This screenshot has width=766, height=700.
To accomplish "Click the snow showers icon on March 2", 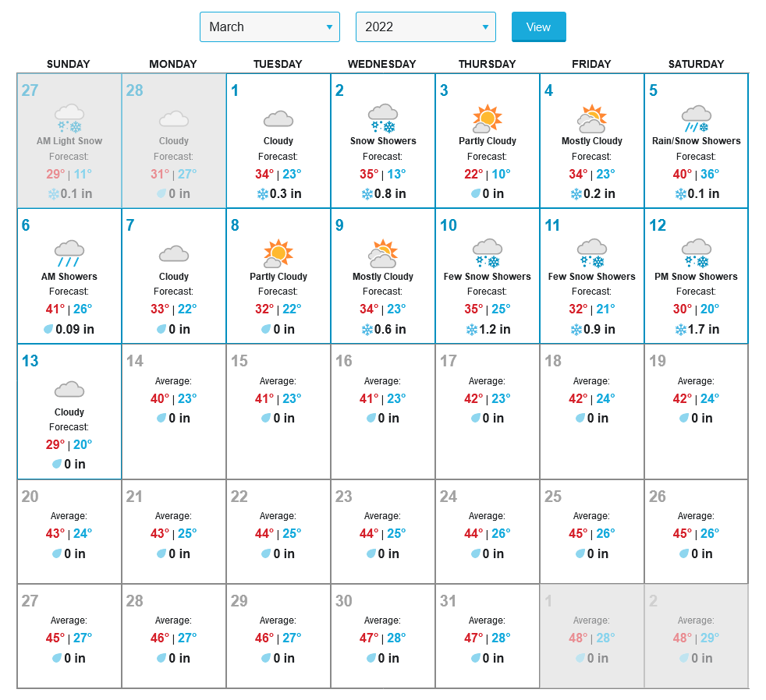I will (383, 118).
